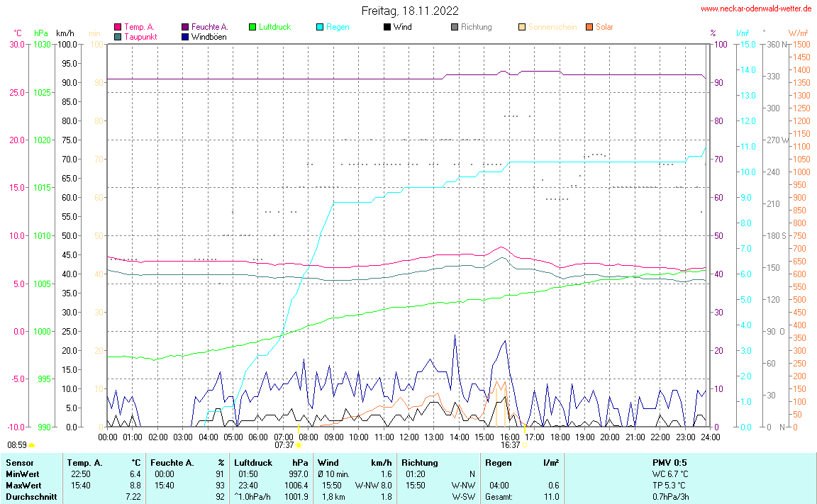Click the pink Temp. A. legend swatch
Image resolution: width=817 pixels, height=504 pixels.
tap(118, 27)
